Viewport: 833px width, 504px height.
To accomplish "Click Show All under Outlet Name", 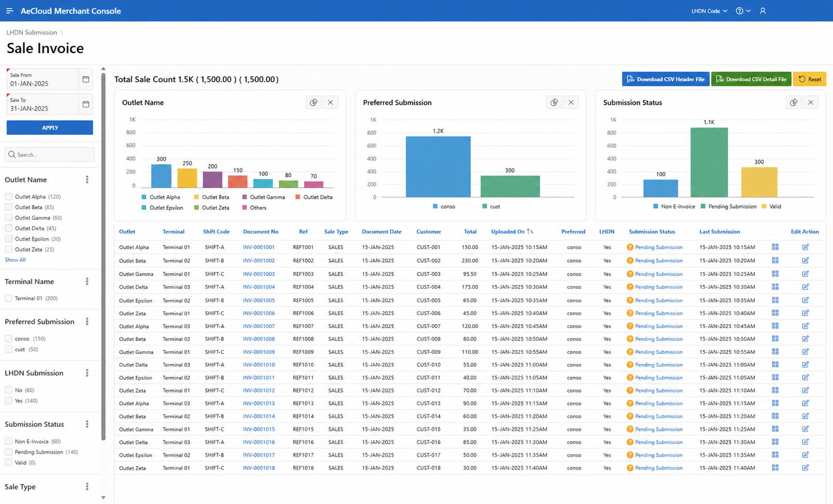I will (x=15, y=260).
